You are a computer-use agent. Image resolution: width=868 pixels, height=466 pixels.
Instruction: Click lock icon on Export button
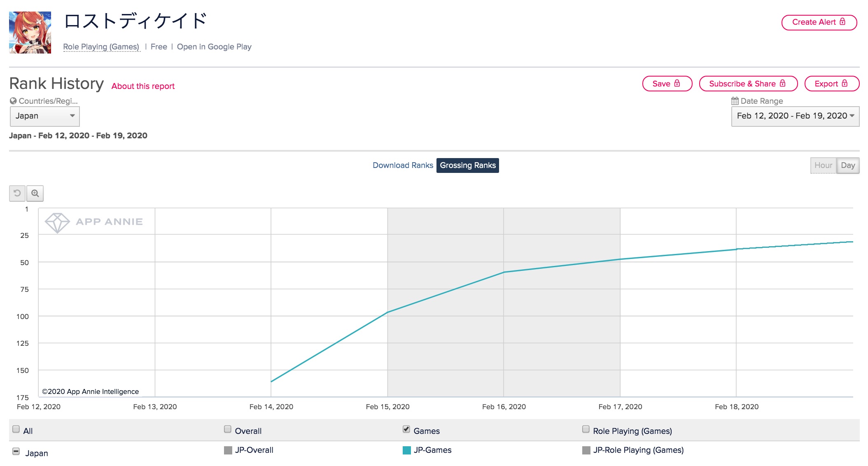point(845,83)
